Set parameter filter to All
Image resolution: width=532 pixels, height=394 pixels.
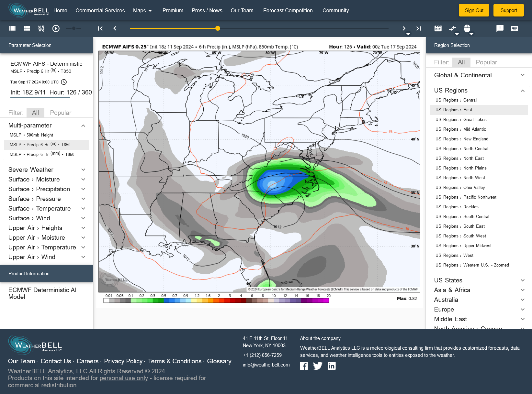[35, 113]
